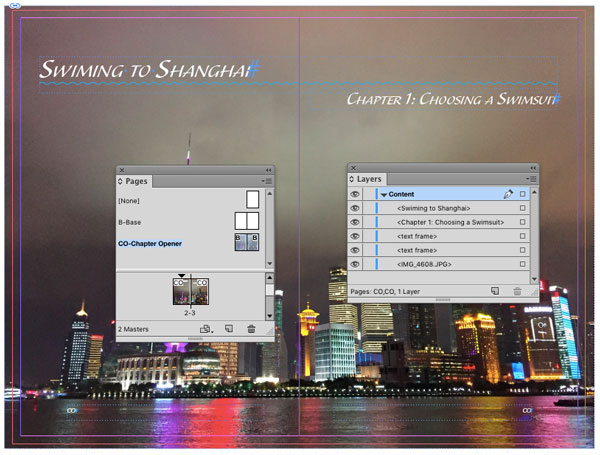Collapse the Pages panel to icons

(x=268, y=170)
